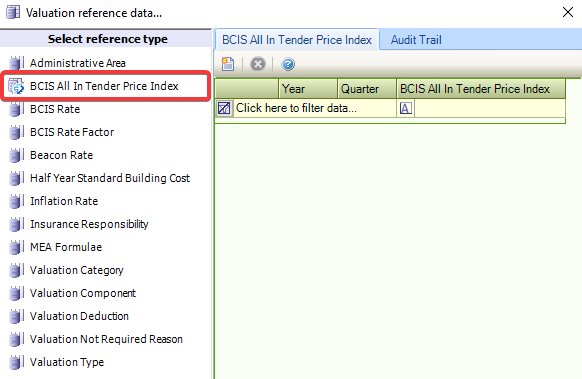
Task: Switch to the Audit Trail tab
Action: pyautogui.click(x=416, y=40)
